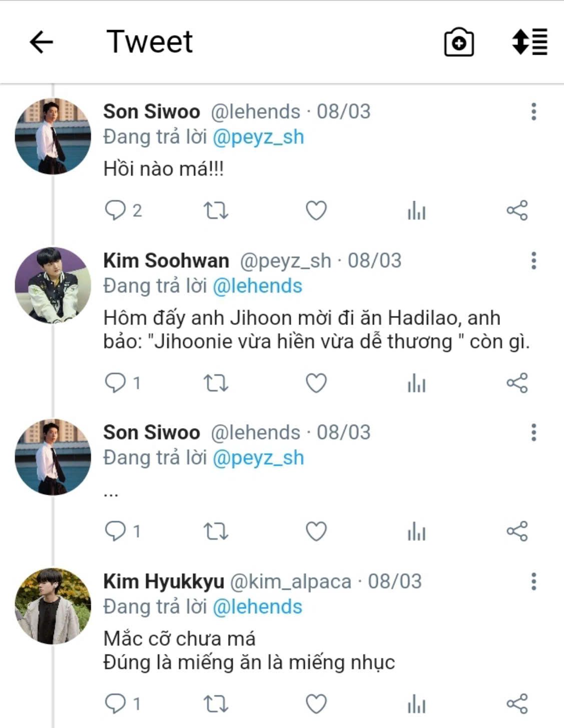The height and width of the screenshot is (728, 564).
Task: Like Son Siwoo's "Hồi nào má!!!" tweet
Action: click(316, 210)
